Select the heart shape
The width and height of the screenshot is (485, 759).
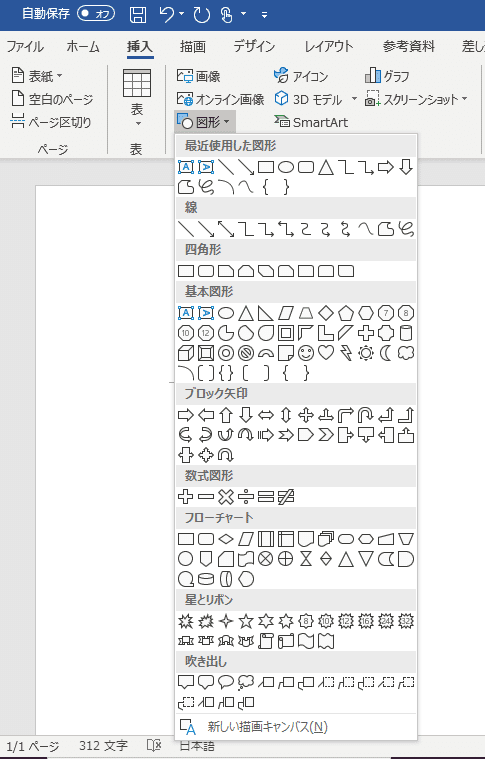click(326, 353)
